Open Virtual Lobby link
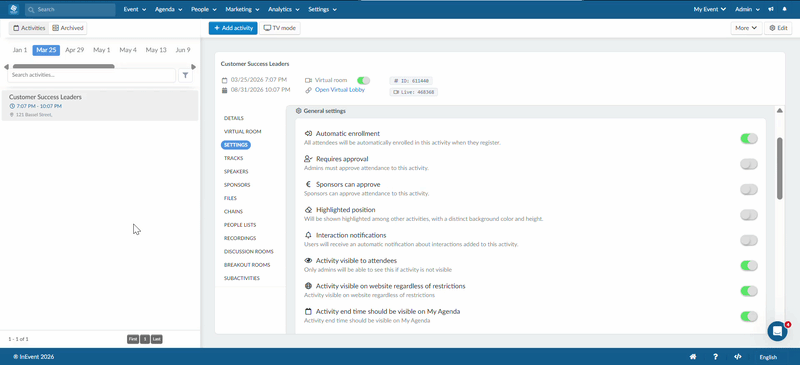 [x=340, y=90]
